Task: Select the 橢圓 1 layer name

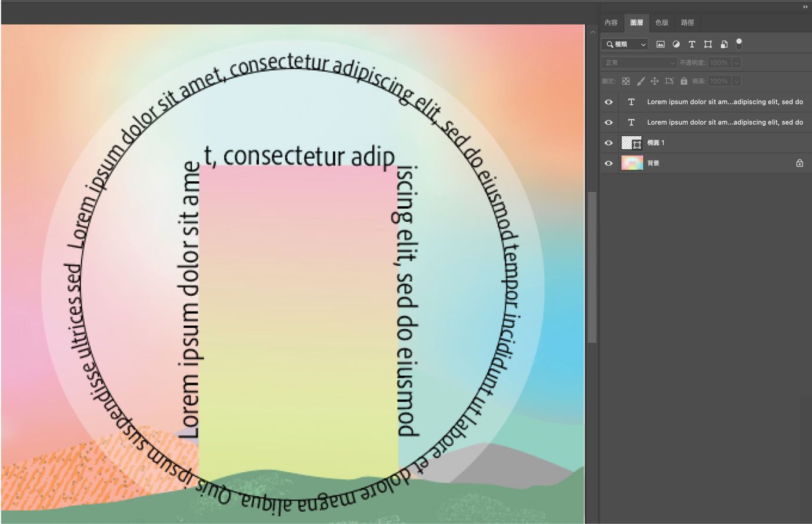Action: [656, 143]
